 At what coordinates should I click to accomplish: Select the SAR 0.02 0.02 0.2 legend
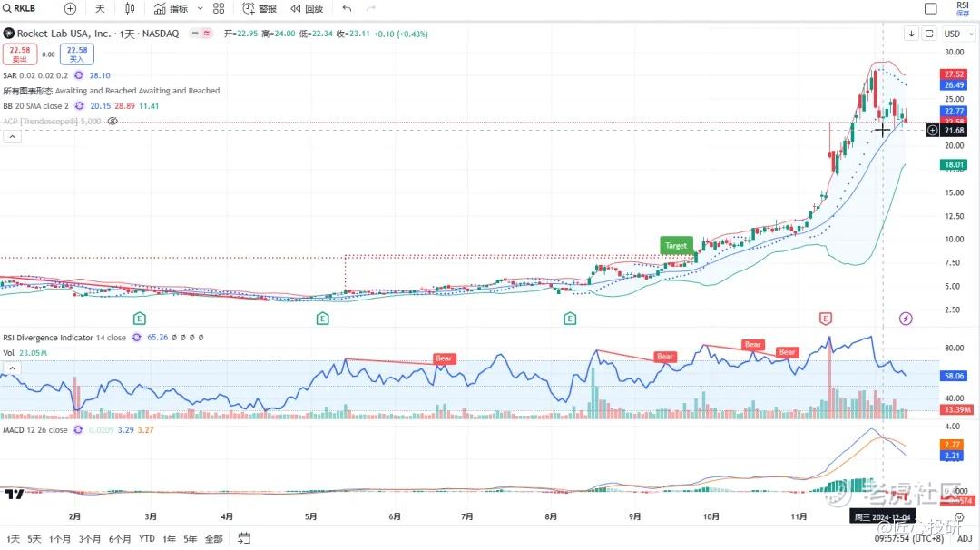[35, 75]
